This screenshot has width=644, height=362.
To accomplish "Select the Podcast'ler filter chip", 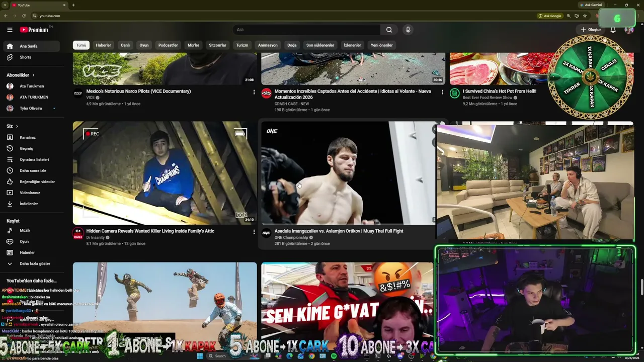I will point(168,45).
